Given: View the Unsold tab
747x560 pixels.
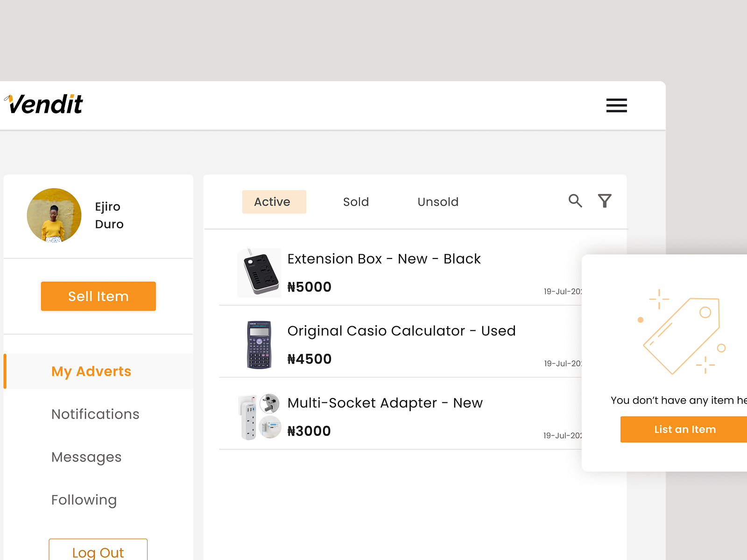Looking at the screenshot, I should click(x=437, y=202).
